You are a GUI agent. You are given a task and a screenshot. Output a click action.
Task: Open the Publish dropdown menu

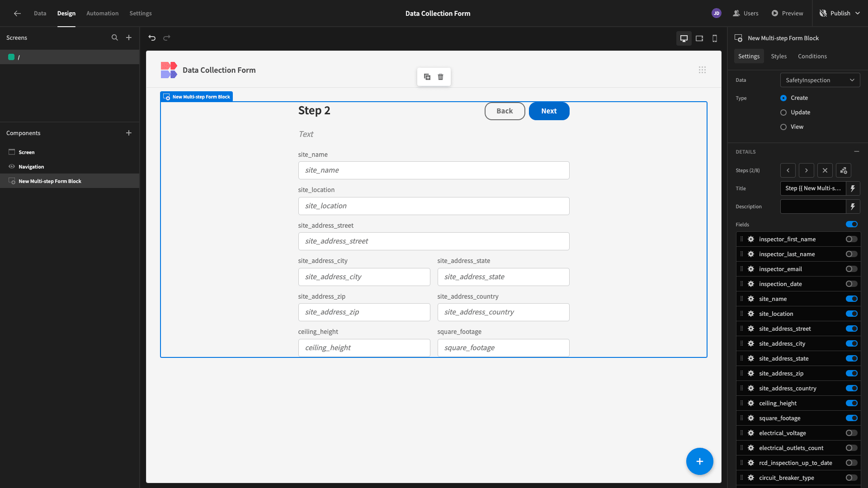pyautogui.click(x=840, y=14)
